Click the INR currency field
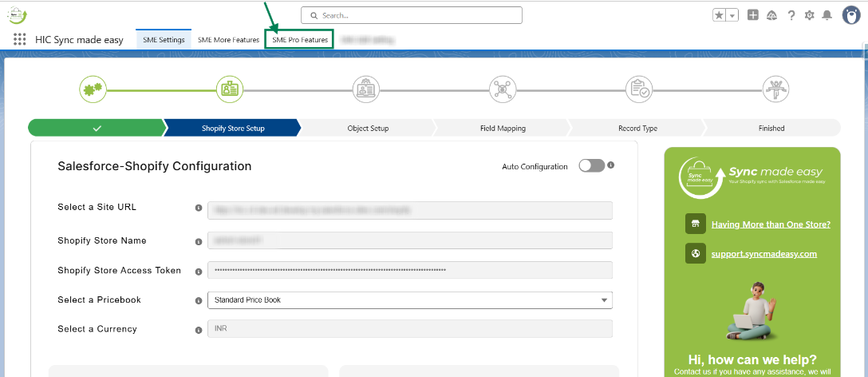 click(x=410, y=329)
